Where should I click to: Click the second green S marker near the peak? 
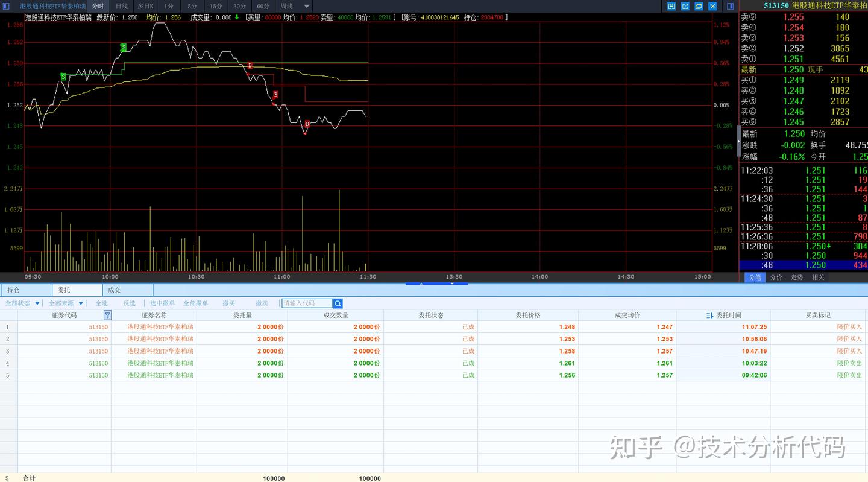(x=124, y=47)
